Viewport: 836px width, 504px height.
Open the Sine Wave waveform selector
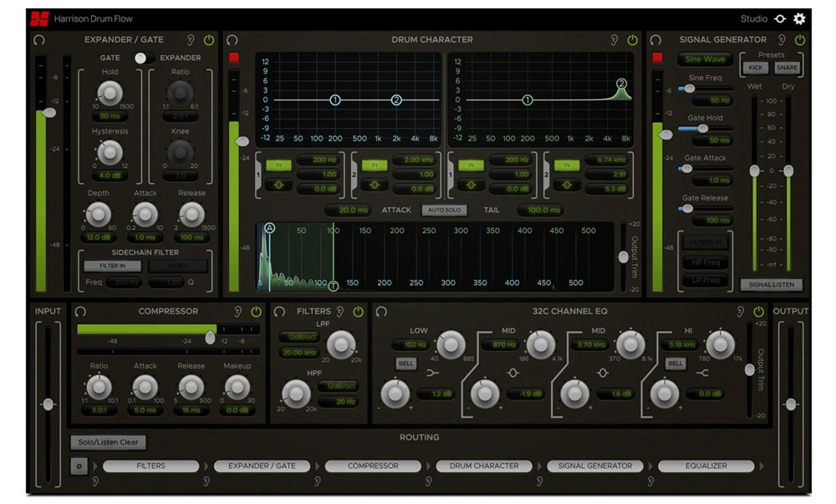coord(705,59)
